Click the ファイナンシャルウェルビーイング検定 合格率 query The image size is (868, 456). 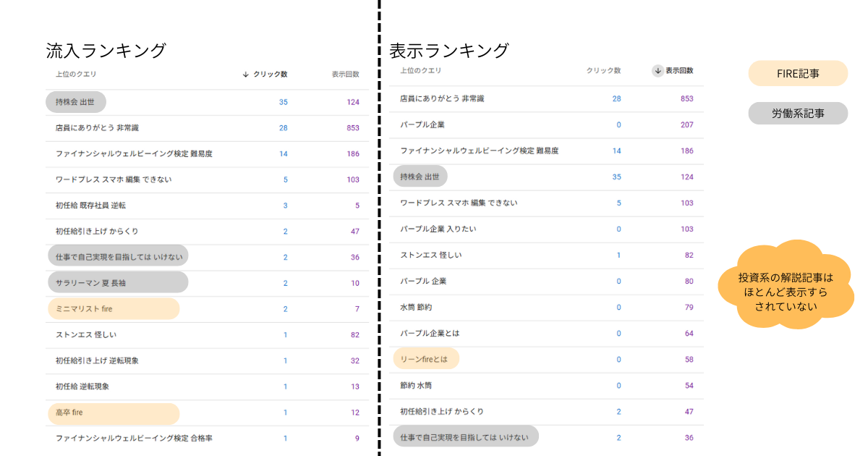click(x=134, y=439)
